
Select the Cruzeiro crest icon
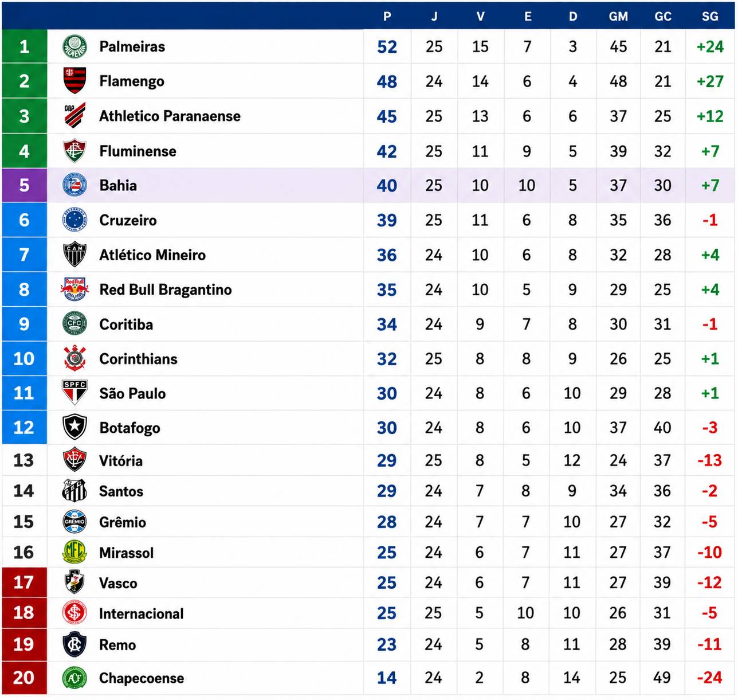[x=74, y=220]
